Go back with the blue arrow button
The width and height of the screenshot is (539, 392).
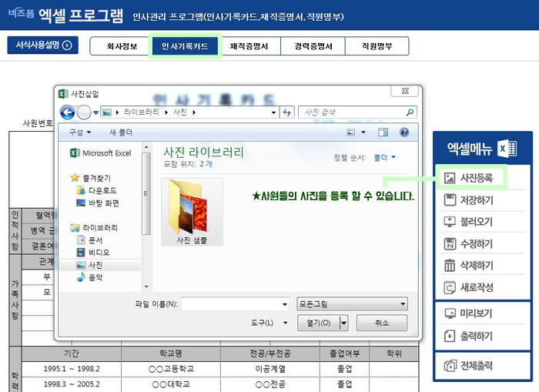coord(68,112)
